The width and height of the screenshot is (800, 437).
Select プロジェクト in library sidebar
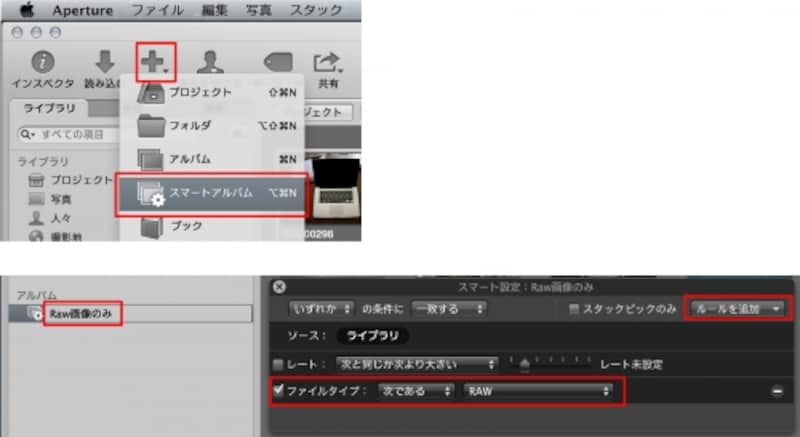click(70, 180)
